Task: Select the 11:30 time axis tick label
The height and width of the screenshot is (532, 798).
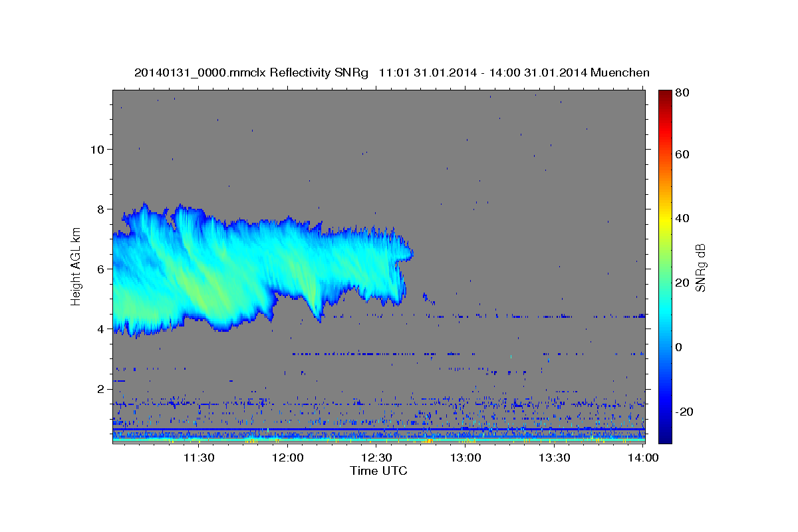Action: (199, 458)
